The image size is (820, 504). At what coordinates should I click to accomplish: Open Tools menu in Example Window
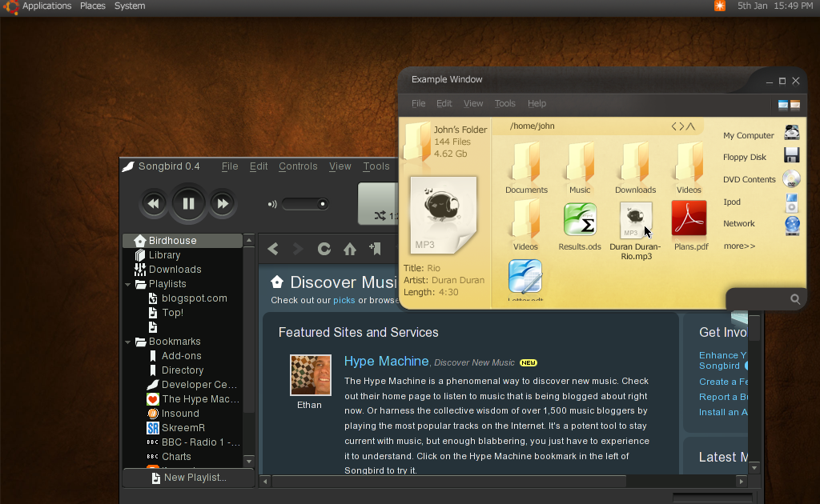coord(504,103)
